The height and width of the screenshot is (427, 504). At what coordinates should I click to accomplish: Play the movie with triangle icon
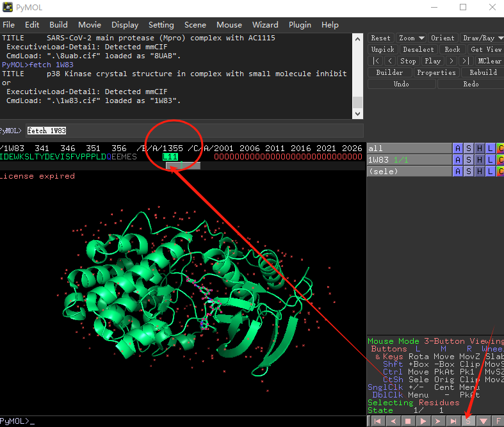tap(423, 421)
